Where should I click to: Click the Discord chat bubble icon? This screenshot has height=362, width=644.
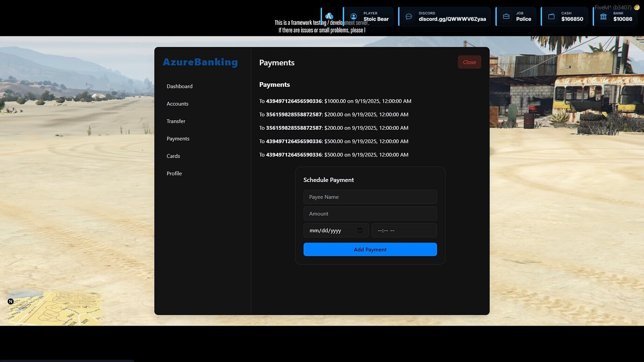[409, 16]
